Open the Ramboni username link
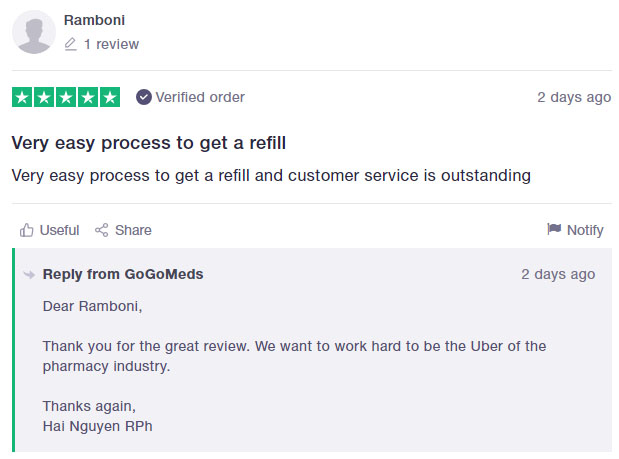Viewport: 619px width, 459px height. click(x=94, y=20)
